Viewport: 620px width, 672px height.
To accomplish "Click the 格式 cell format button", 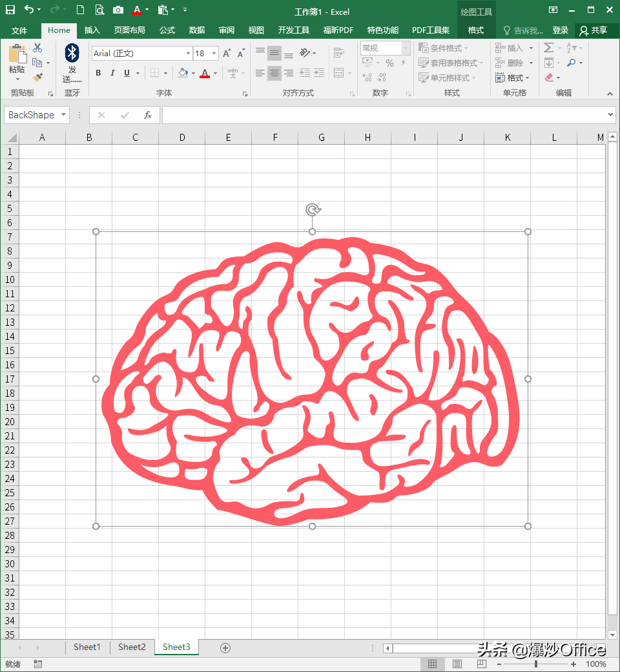I will 512,78.
